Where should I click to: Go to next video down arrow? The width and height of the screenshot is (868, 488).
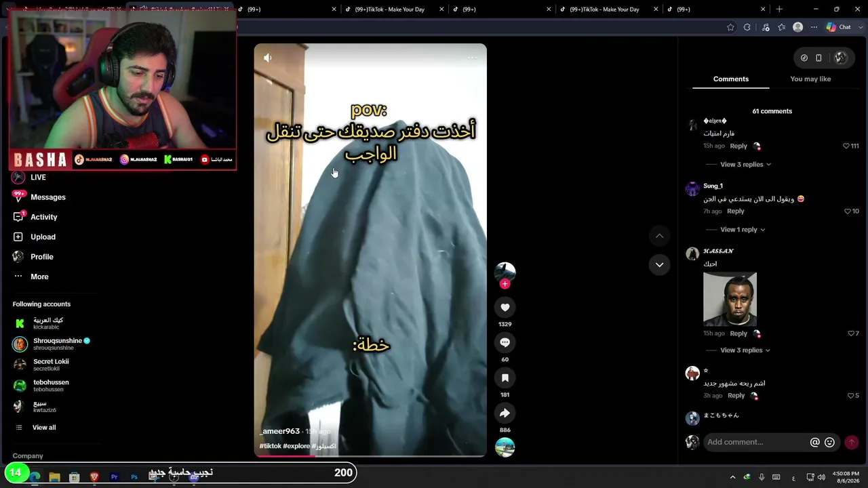pos(659,264)
